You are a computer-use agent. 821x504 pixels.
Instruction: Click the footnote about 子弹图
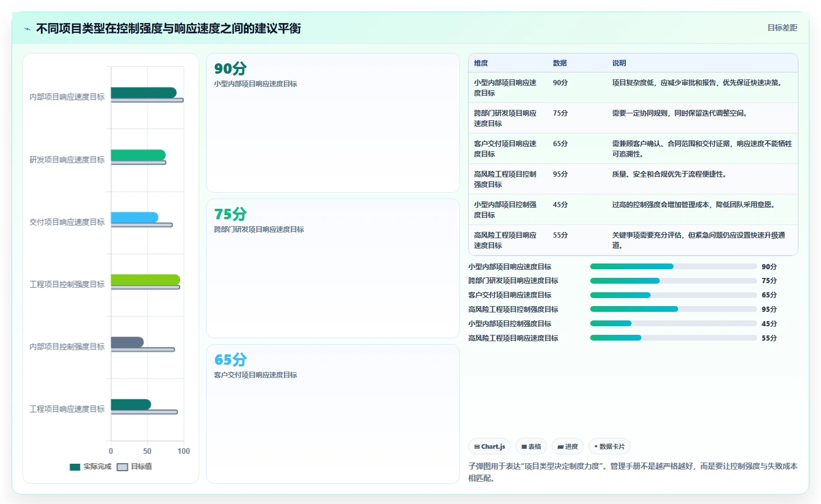[x=633, y=472]
